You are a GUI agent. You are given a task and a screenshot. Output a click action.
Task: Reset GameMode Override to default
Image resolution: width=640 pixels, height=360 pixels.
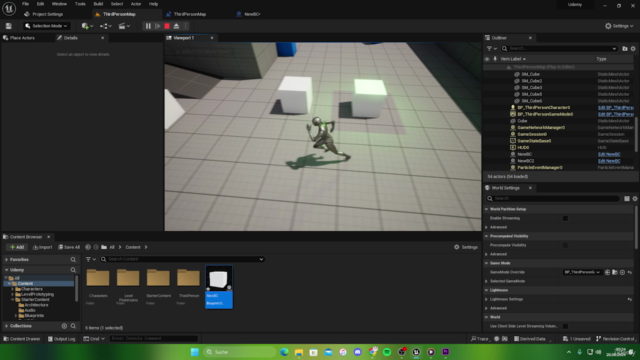[630, 272]
